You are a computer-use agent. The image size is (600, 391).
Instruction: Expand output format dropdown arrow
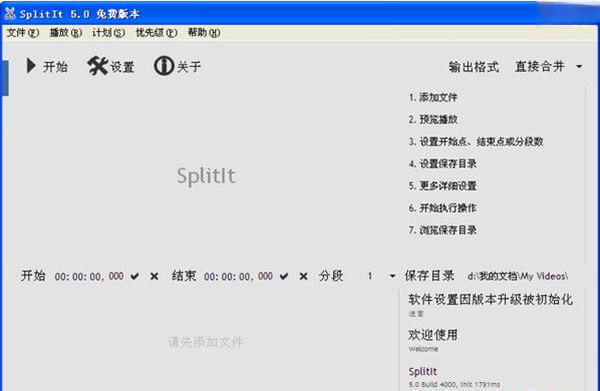[x=579, y=67]
